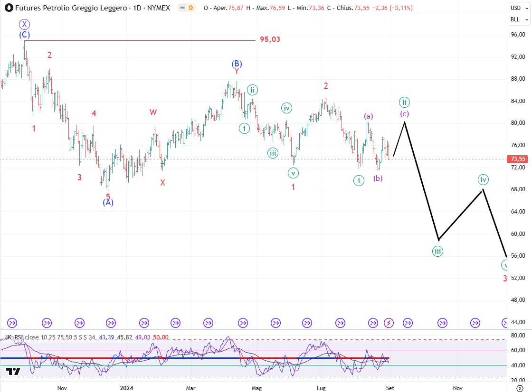Click the TradingView logo in RSI pane
The height and width of the screenshot is (392, 532).
[13, 372]
